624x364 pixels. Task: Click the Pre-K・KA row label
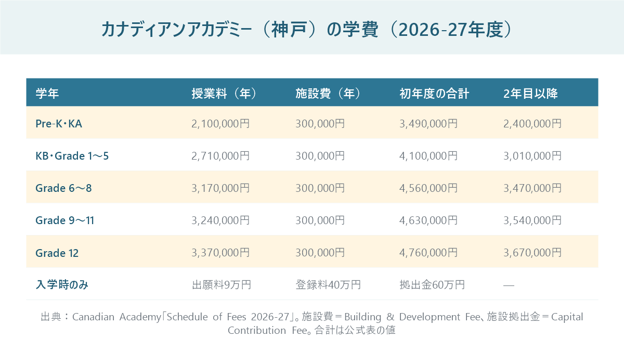click(x=59, y=124)
